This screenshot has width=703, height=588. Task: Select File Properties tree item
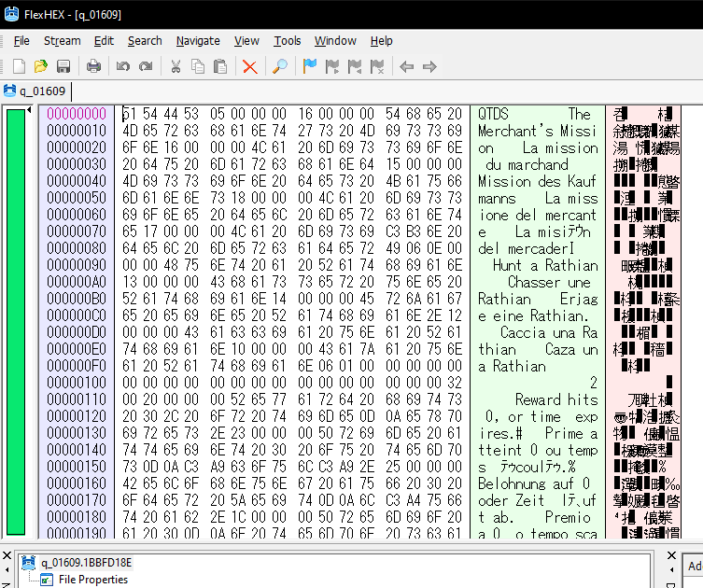(93, 580)
